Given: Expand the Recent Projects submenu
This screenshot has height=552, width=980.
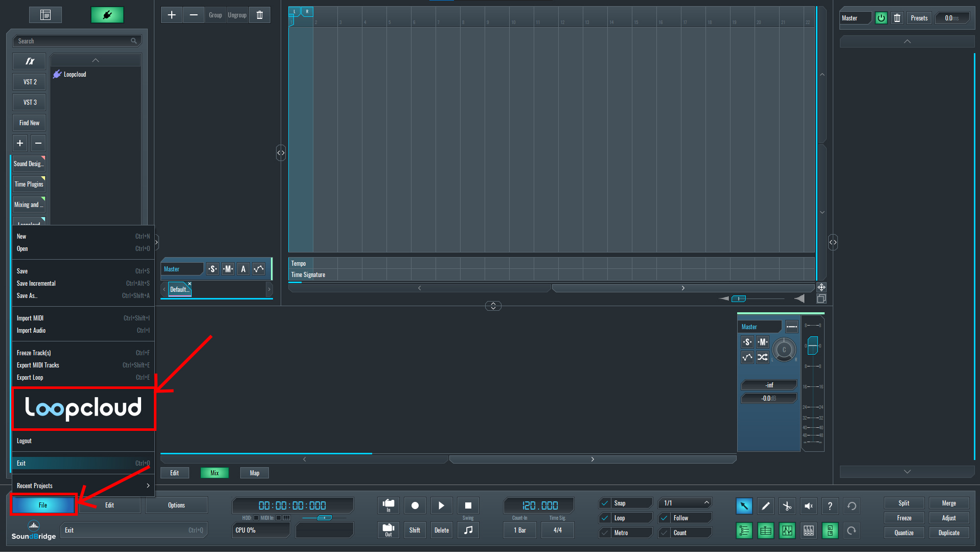Looking at the screenshot, I should pyautogui.click(x=83, y=486).
